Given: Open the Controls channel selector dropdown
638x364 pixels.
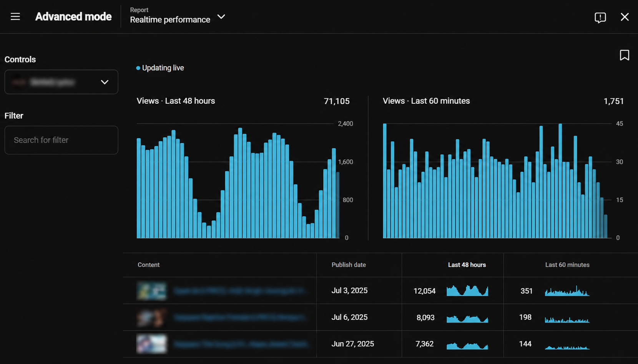Looking at the screenshot, I should tap(61, 82).
